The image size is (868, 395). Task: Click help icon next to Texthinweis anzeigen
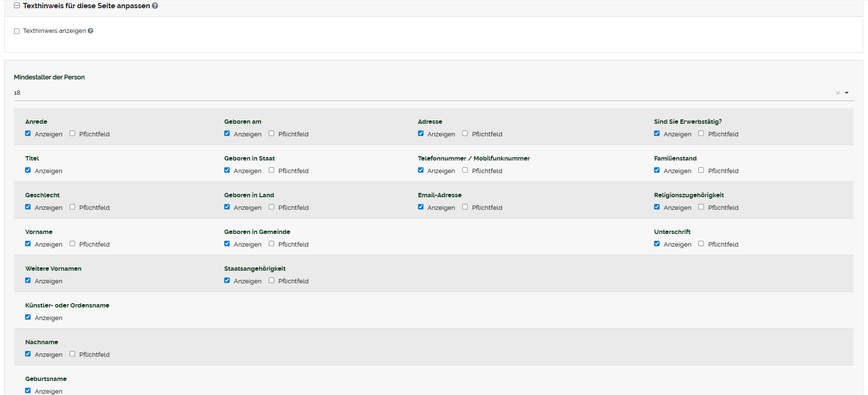(90, 31)
